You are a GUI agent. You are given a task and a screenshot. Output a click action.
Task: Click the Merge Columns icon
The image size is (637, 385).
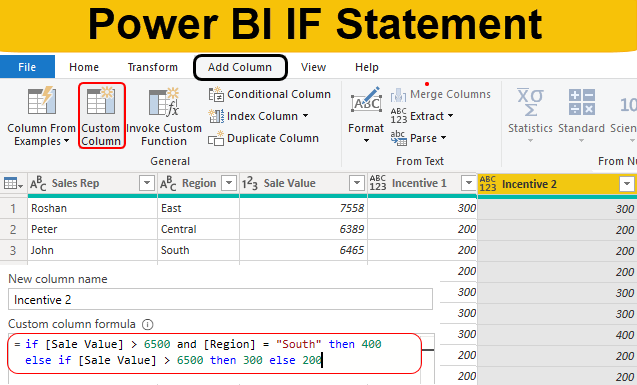(398, 95)
